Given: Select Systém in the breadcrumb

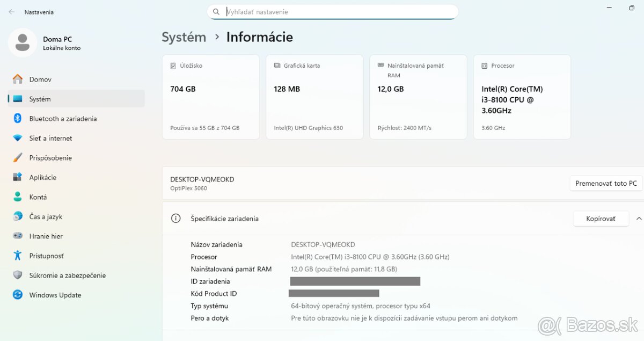Looking at the screenshot, I should [184, 37].
